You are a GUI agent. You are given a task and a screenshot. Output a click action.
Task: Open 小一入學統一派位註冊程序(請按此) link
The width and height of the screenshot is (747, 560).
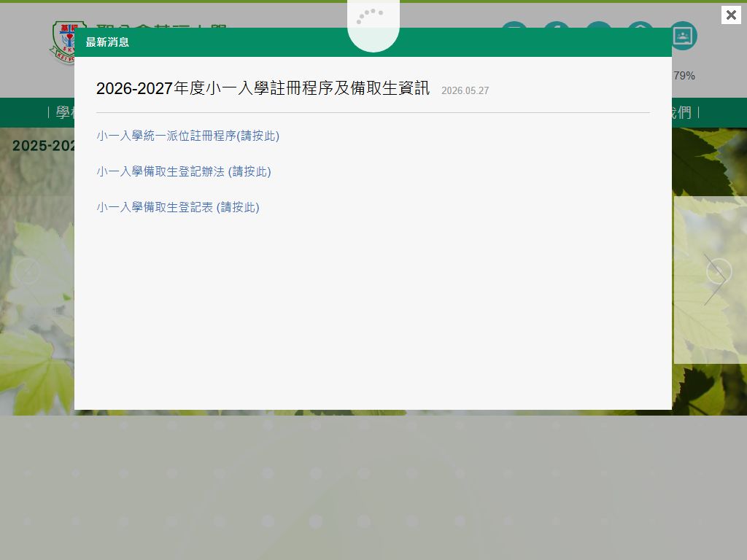[x=187, y=136]
